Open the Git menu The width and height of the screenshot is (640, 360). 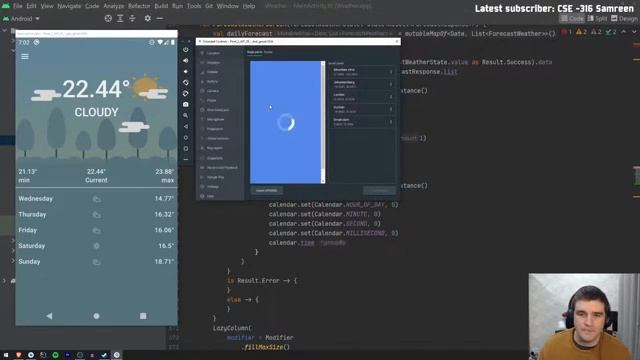point(209,6)
